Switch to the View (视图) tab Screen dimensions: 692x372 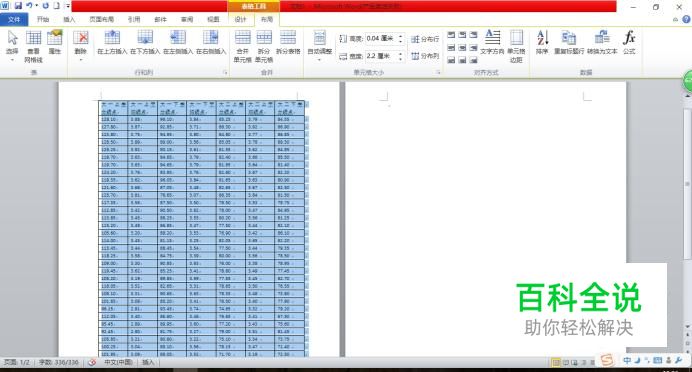point(213,19)
